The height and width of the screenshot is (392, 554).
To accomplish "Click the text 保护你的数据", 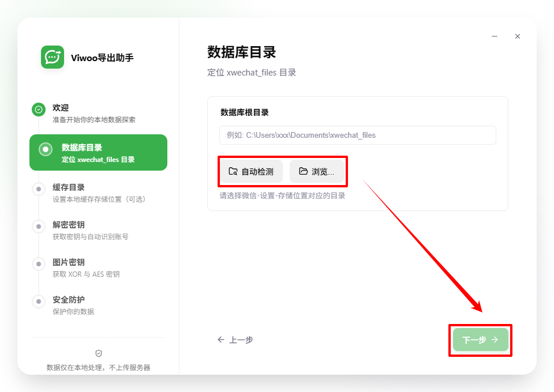I will tap(73, 311).
